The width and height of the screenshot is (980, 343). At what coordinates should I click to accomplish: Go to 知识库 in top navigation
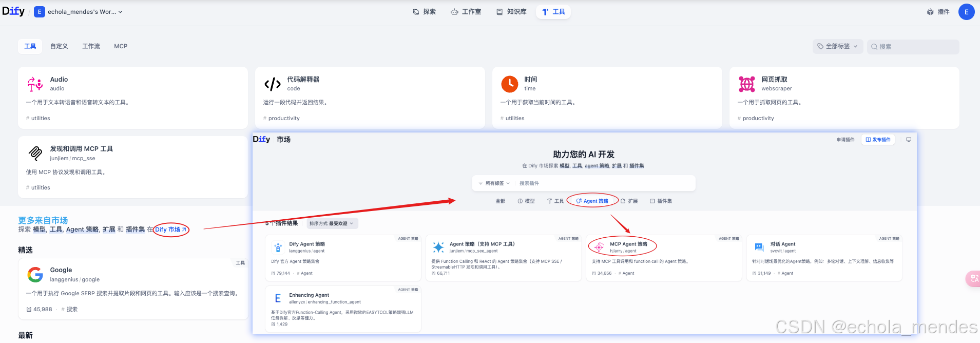point(512,12)
